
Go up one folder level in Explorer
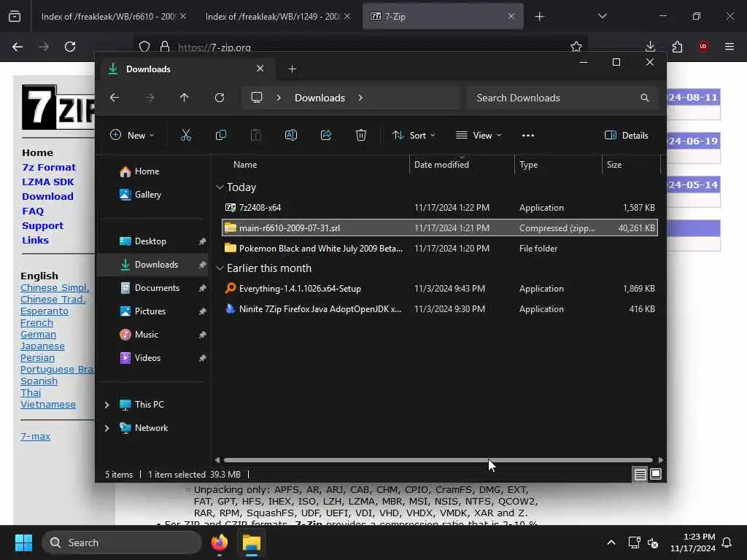[185, 98]
